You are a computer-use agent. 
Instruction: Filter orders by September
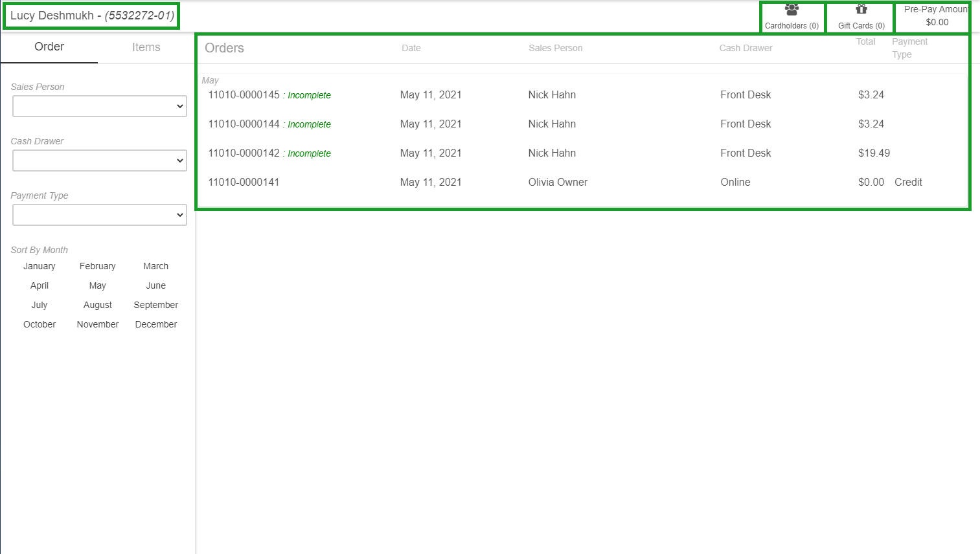point(156,305)
